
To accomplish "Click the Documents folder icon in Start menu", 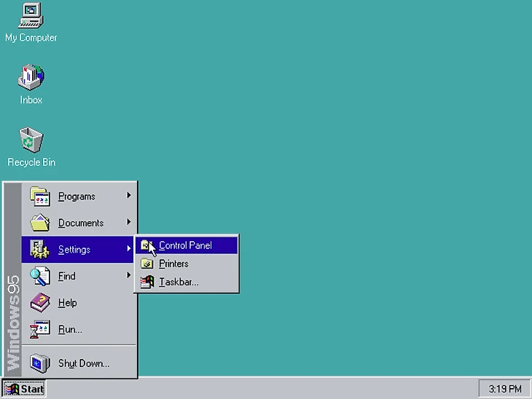I will click(x=40, y=223).
